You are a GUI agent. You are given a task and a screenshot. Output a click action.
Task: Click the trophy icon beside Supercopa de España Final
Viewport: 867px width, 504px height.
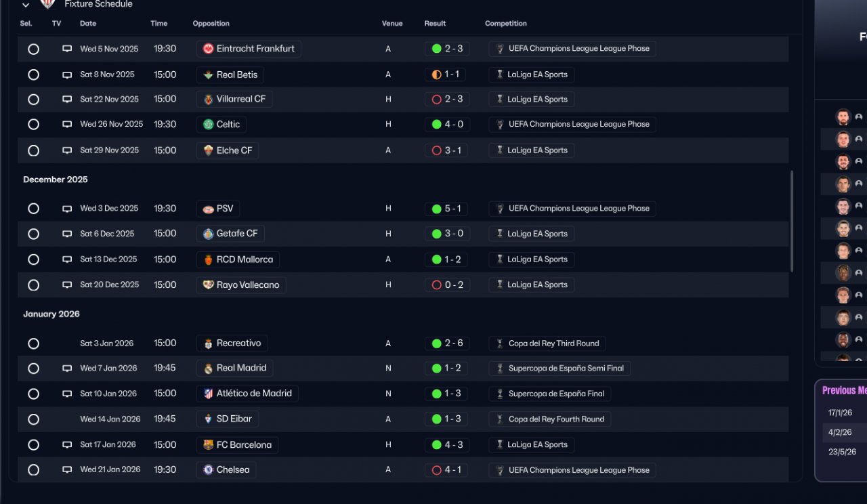500,394
